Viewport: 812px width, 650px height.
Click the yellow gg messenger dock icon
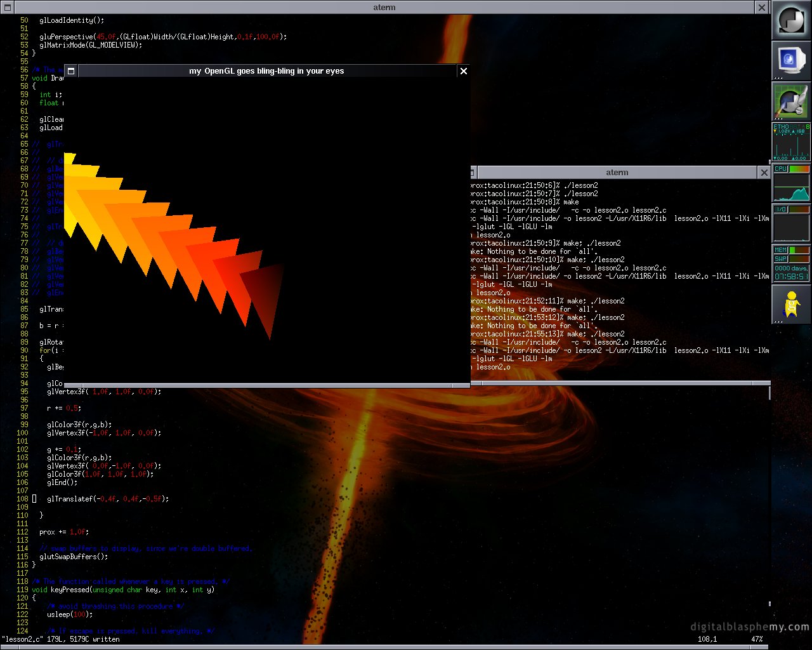[791, 305]
